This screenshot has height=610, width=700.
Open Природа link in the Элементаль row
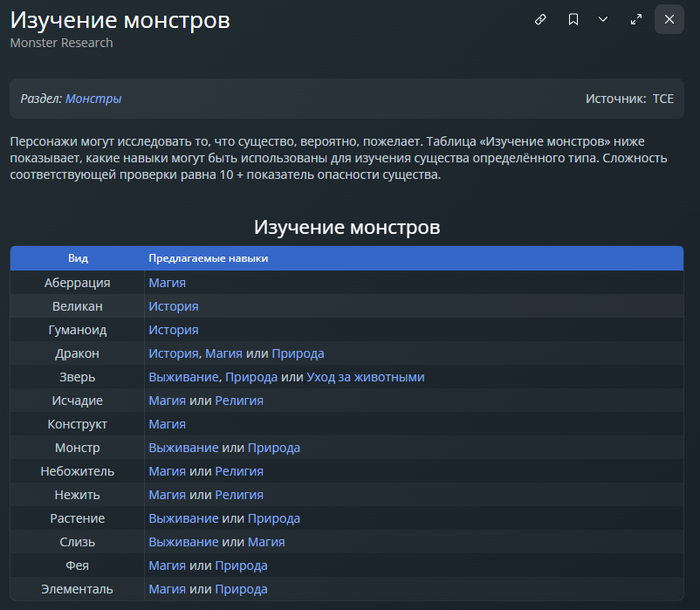pos(241,590)
